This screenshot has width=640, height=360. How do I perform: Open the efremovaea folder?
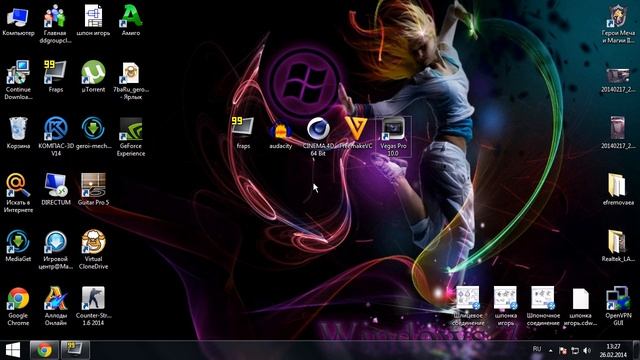[618, 189]
